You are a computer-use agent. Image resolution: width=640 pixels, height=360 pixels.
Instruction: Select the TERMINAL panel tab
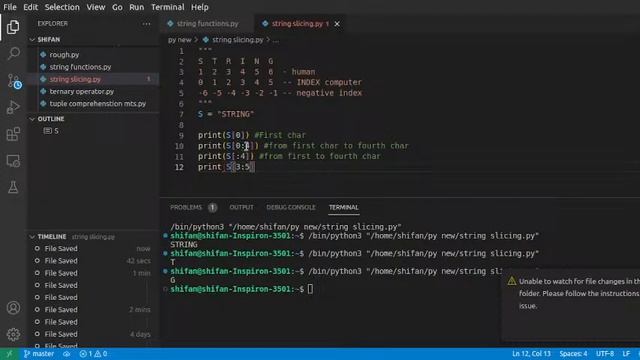[344, 207]
